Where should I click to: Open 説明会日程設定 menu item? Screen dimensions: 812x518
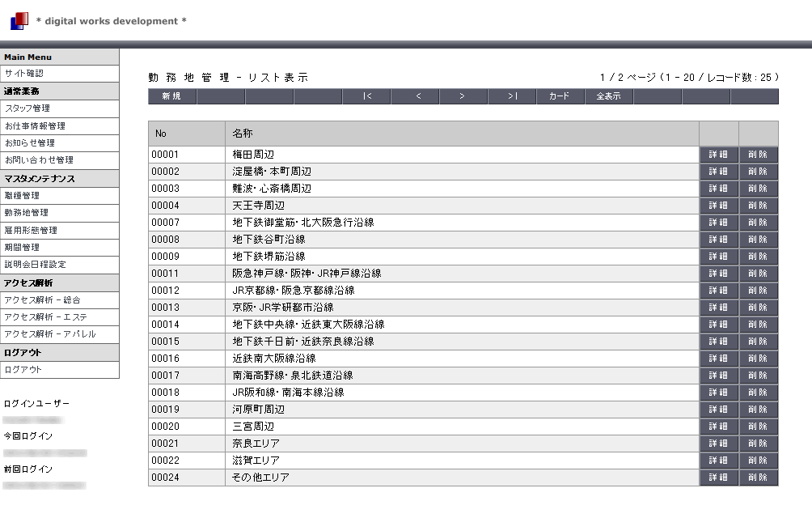pyautogui.click(x=60, y=265)
